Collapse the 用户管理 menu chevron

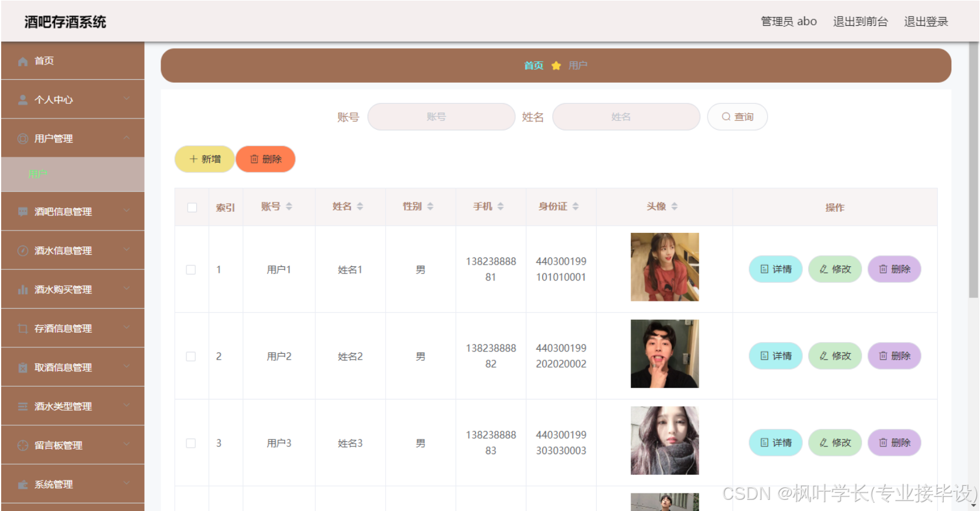[127, 138]
